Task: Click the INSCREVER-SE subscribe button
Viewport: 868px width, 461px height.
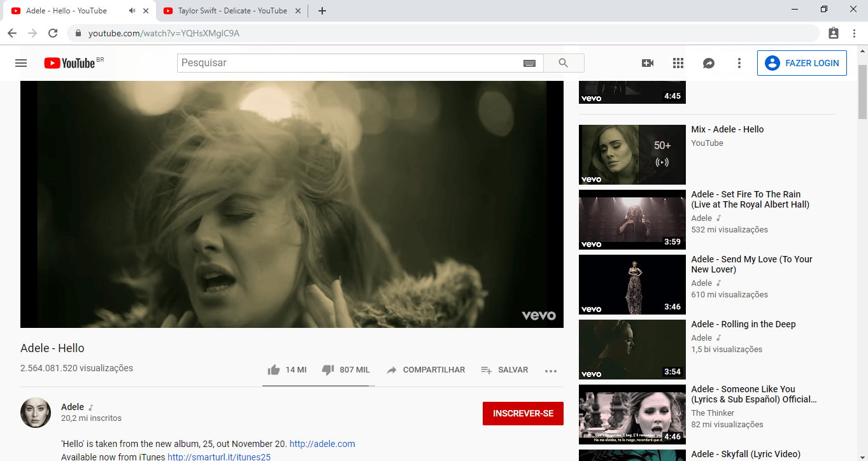Action: (523, 413)
